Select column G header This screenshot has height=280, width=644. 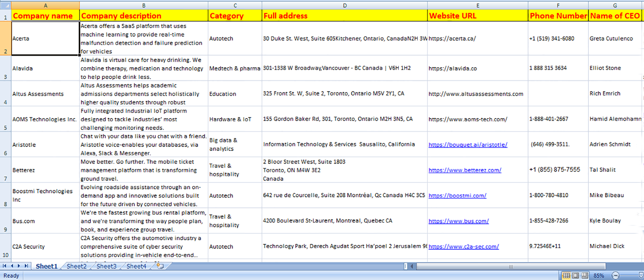(x=615, y=5)
